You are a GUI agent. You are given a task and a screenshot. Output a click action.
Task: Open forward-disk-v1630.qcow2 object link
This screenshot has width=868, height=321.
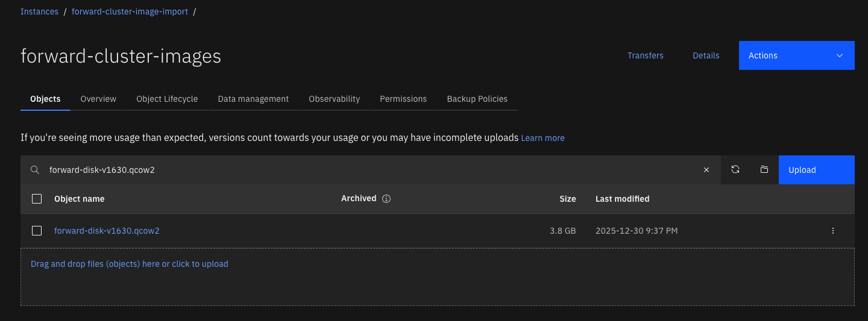point(107,231)
